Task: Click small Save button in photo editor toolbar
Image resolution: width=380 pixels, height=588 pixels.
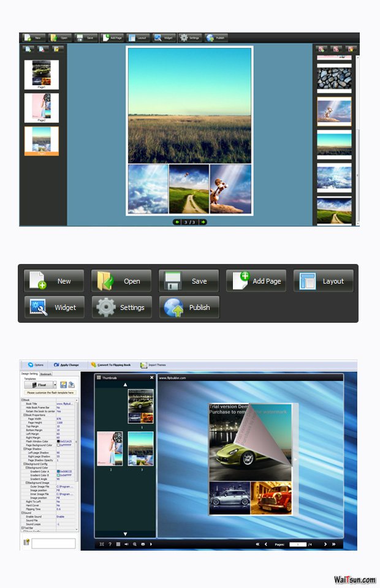Action: tap(86, 38)
